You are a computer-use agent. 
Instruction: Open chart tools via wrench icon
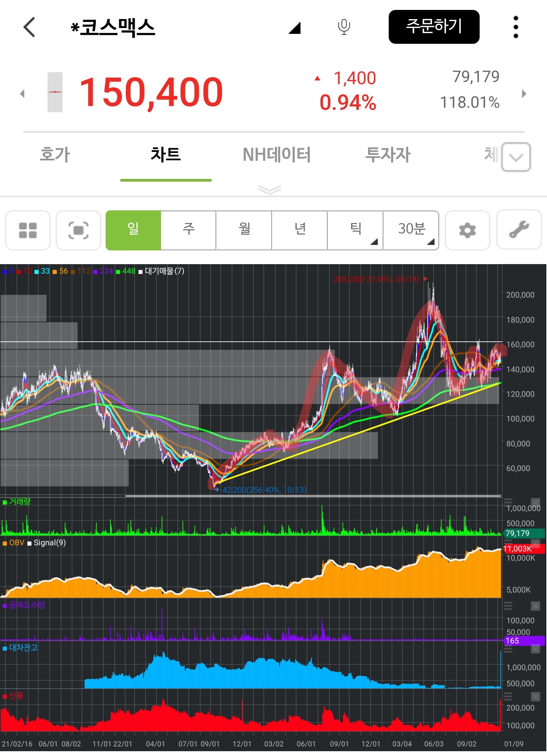pyautogui.click(x=519, y=229)
